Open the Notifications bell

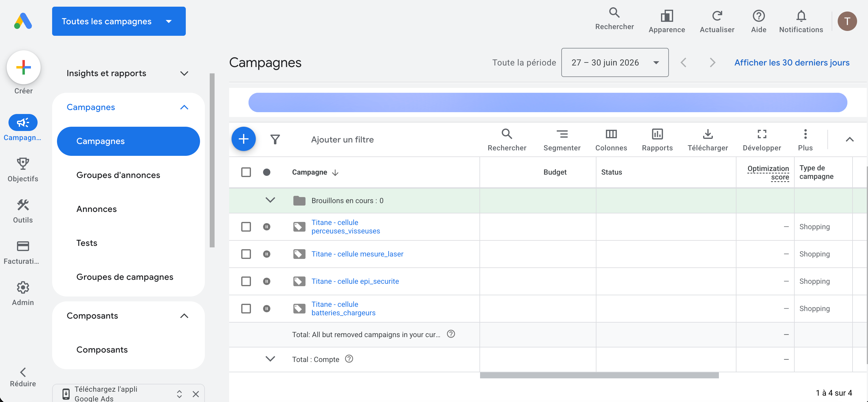point(801,16)
